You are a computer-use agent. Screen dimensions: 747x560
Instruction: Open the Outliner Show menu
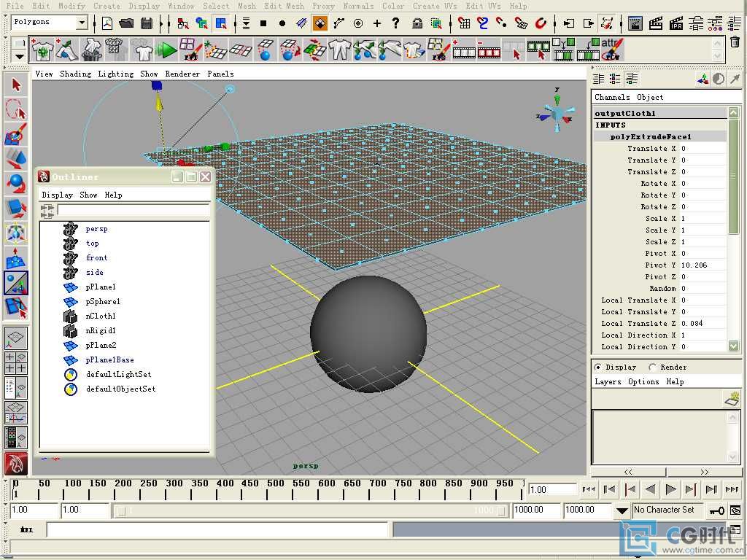coord(88,195)
